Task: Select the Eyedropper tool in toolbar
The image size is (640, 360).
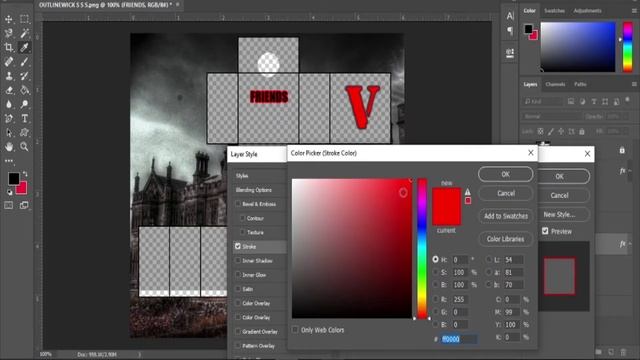Action: pos(24,47)
